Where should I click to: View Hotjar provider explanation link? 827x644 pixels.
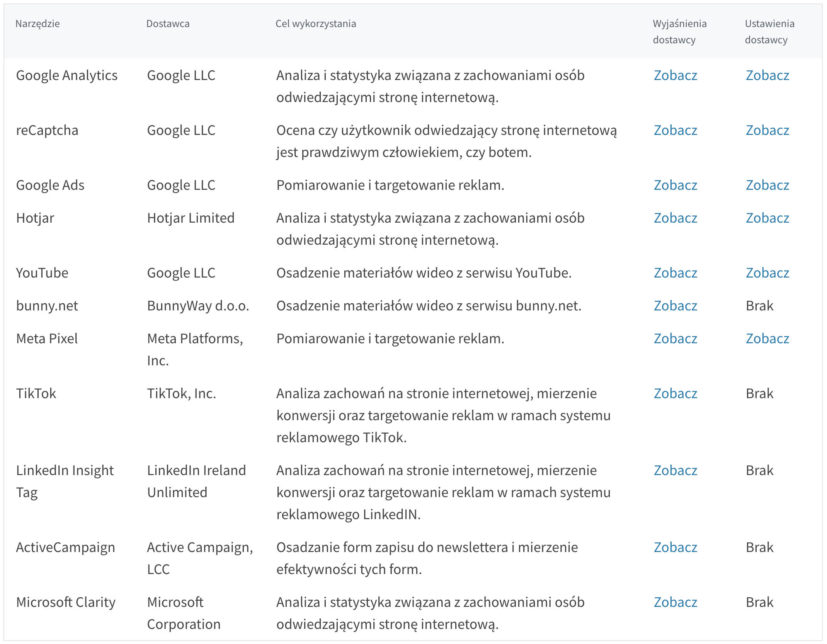(x=675, y=218)
